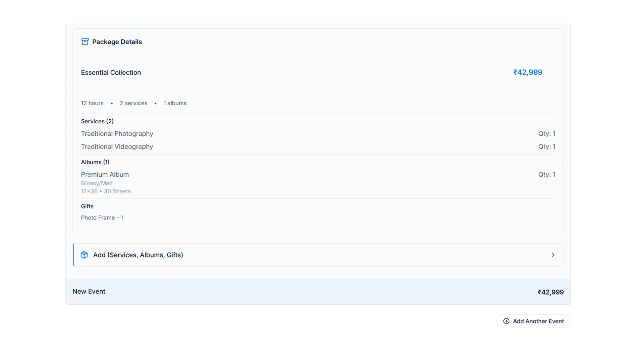
Task: Click the 12 hours duration text
Action: tap(92, 103)
